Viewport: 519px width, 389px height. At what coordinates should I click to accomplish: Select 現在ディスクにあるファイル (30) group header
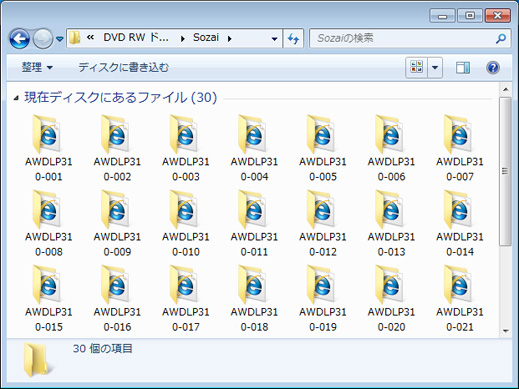[x=121, y=98]
